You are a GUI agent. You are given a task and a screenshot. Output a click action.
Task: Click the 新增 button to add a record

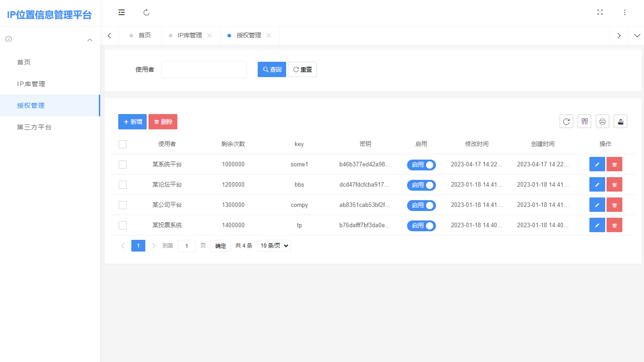tap(132, 121)
